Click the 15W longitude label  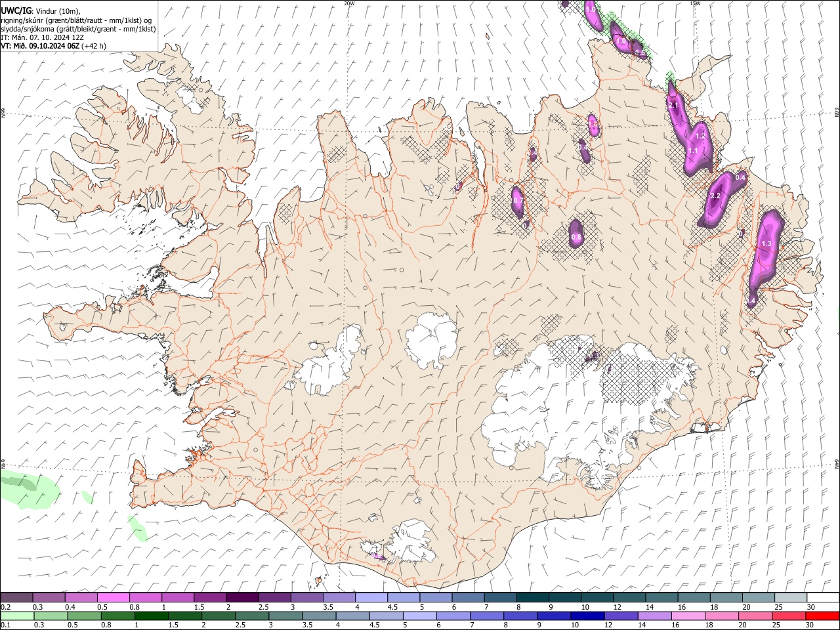click(x=696, y=3)
